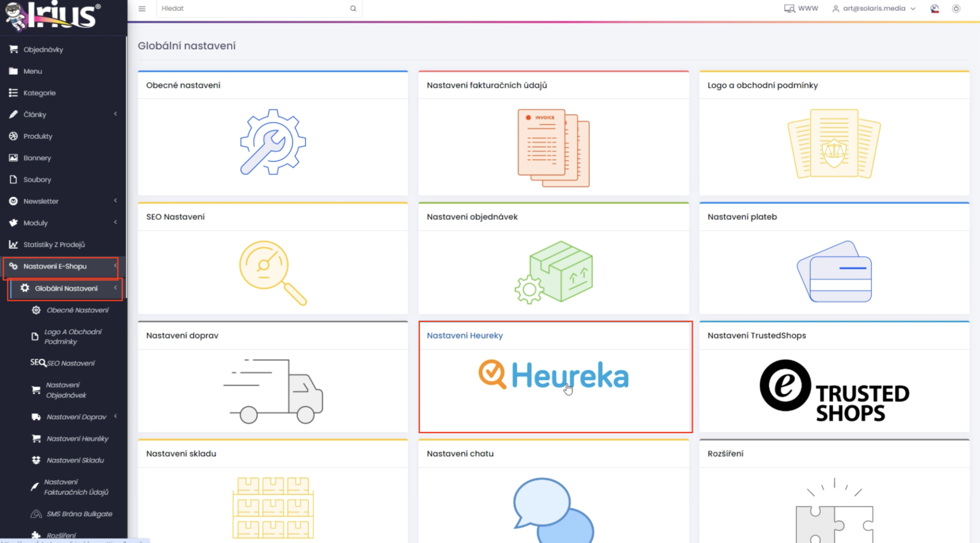This screenshot has width=980, height=543.
Task: Click the legal documents illustration
Action: point(834,143)
